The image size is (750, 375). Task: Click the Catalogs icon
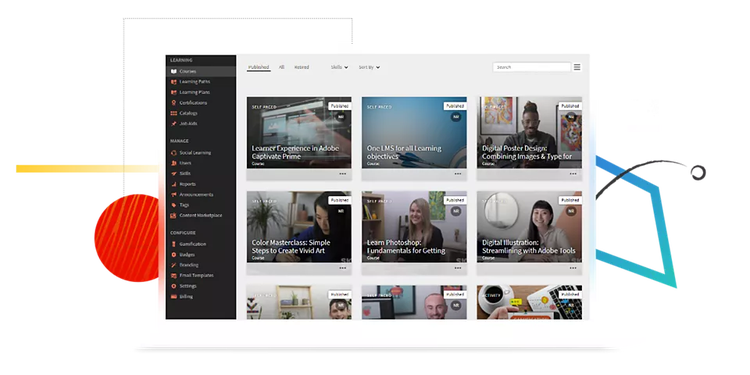[x=174, y=113]
